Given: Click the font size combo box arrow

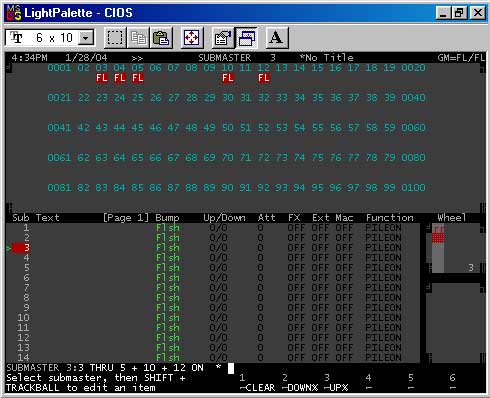Looking at the screenshot, I should (x=86, y=38).
